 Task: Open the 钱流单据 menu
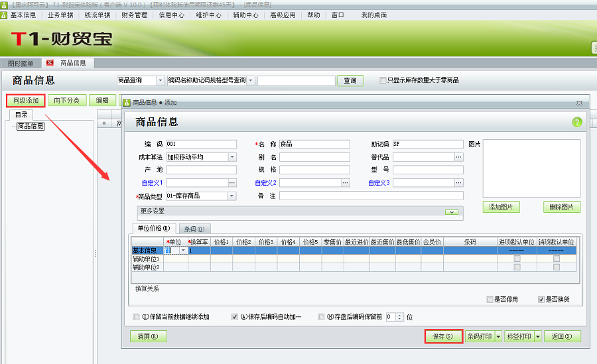(x=98, y=15)
